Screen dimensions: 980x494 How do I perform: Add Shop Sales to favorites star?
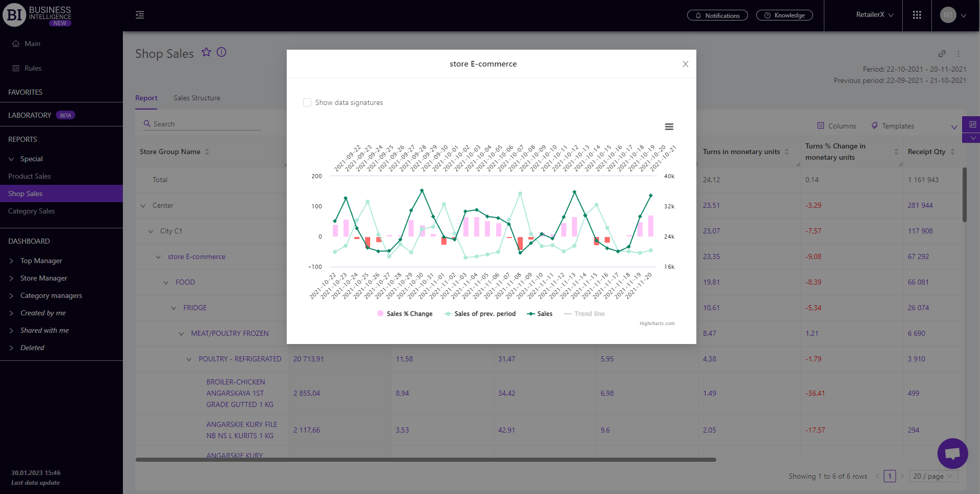(x=206, y=52)
